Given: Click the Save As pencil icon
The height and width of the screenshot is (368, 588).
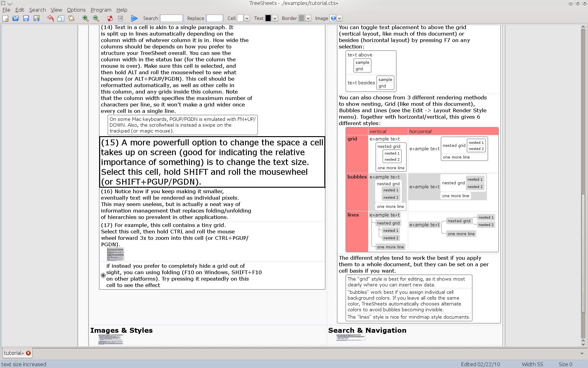Looking at the screenshot, I should coord(36,18).
